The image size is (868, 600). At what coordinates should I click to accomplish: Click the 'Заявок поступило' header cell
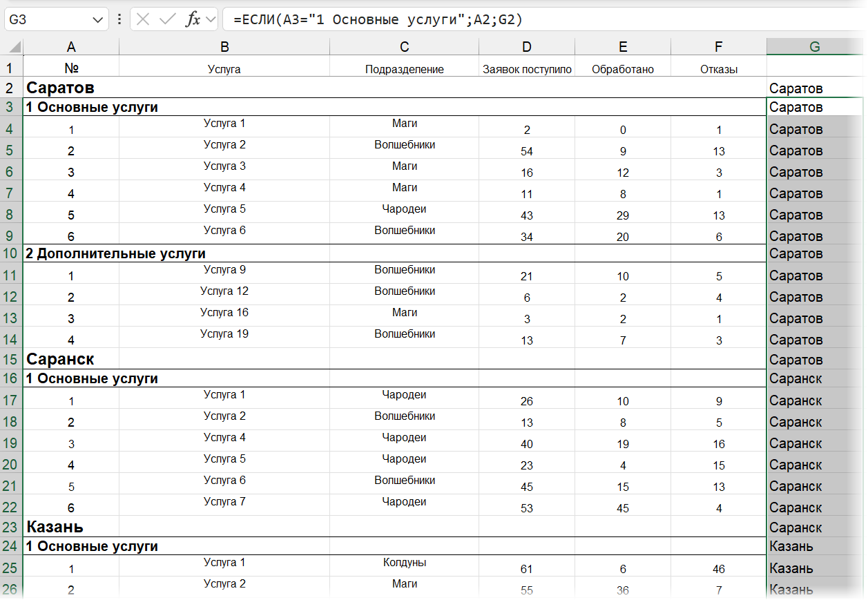pos(527,69)
